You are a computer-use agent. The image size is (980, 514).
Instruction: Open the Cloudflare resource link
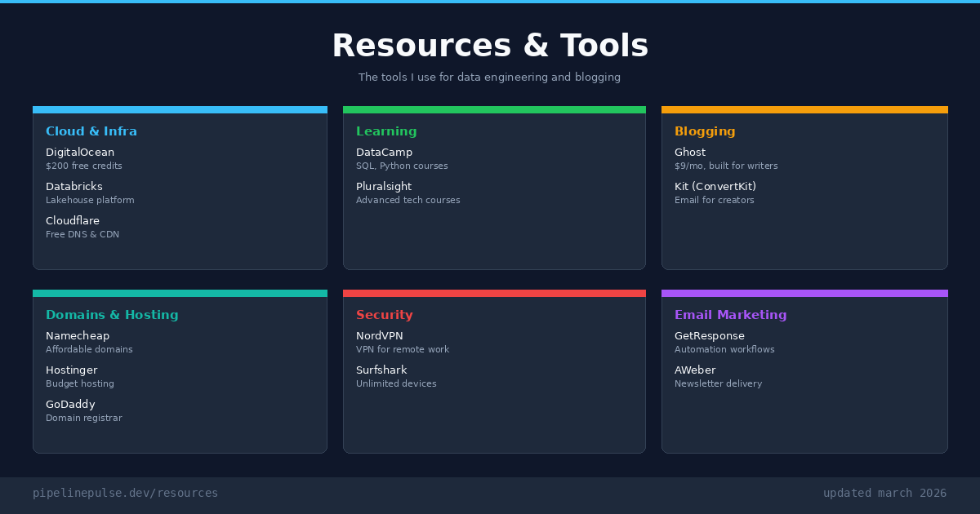73,221
